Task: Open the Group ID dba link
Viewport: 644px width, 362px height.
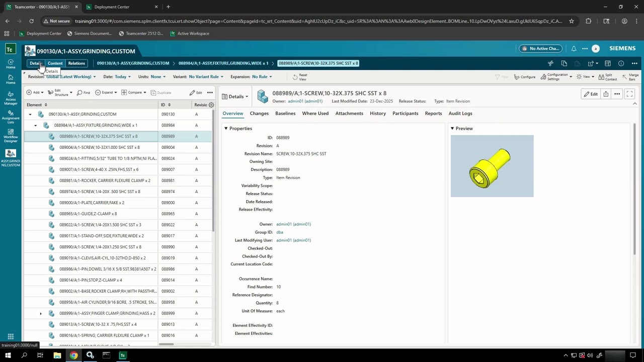Action: tap(280, 232)
